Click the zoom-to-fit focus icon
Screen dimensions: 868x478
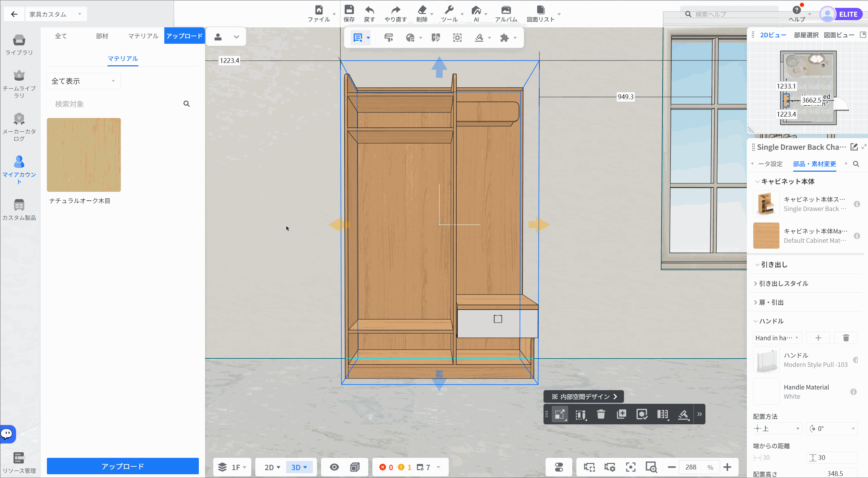click(x=630, y=467)
